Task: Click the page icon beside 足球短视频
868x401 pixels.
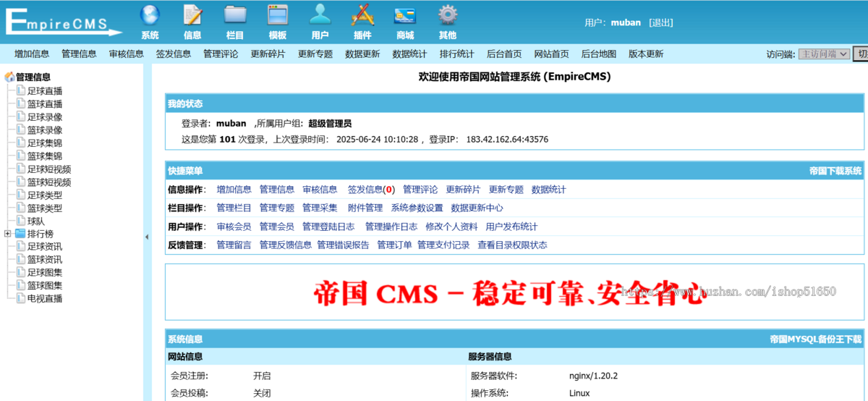Action: 21,169
